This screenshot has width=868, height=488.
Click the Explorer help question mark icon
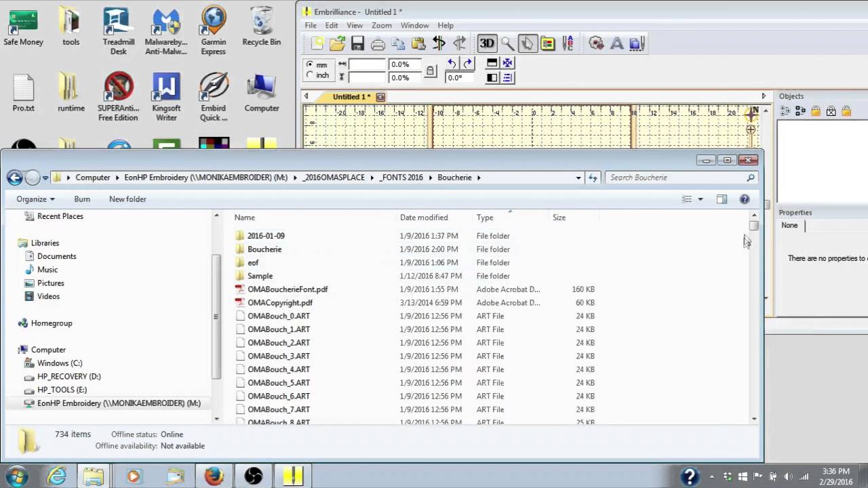(x=745, y=199)
